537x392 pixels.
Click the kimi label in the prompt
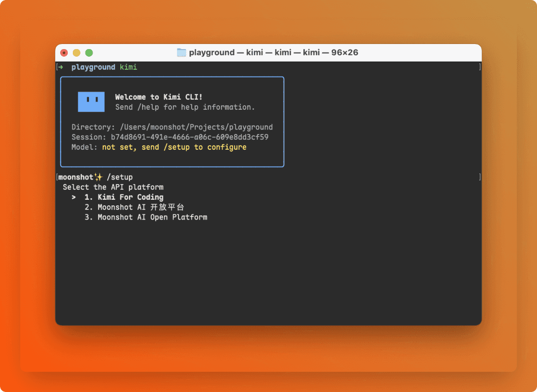[128, 66]
